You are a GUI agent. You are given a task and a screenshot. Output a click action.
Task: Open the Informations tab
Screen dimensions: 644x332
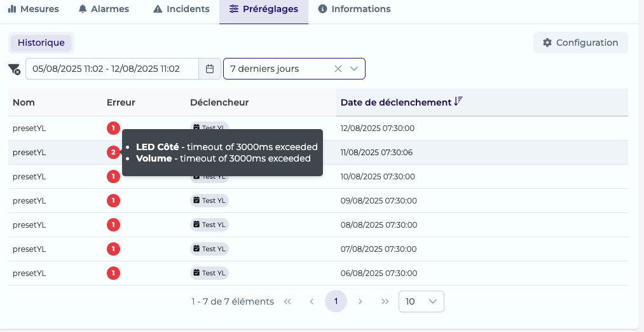355,9
